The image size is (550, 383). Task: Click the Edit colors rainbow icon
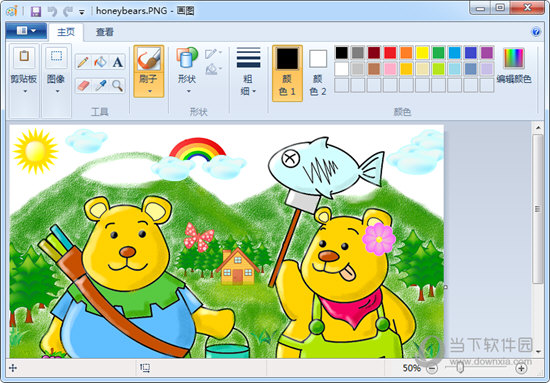514,58
